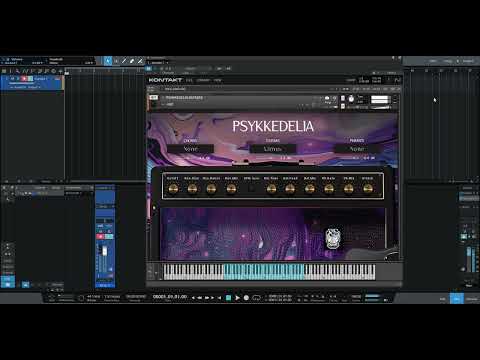
Task: Add a new track with the plus icon
Action: pos(60,71)
